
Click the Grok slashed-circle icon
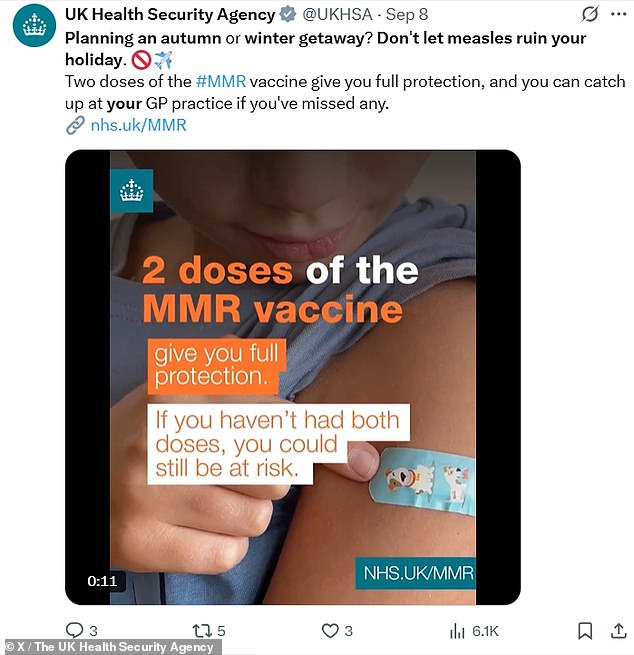point(590,14)
